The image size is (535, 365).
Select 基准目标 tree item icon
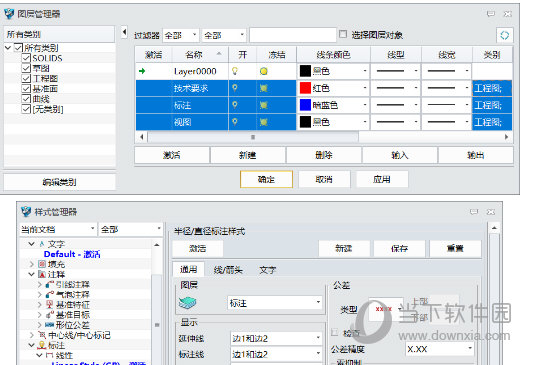(x=50, y=314)
